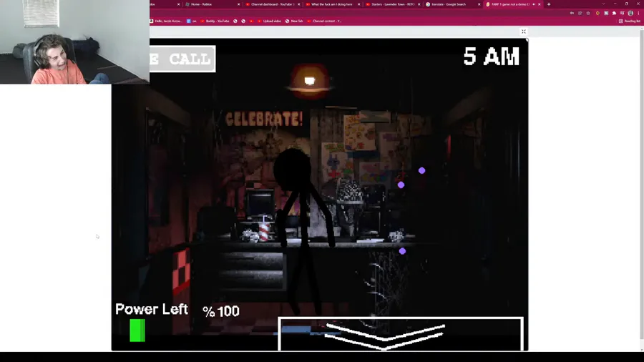This screenshot has width=644, height=362.
Task: Open the Buddy - YouTube bookmark
Action: (x=215, y=21)
